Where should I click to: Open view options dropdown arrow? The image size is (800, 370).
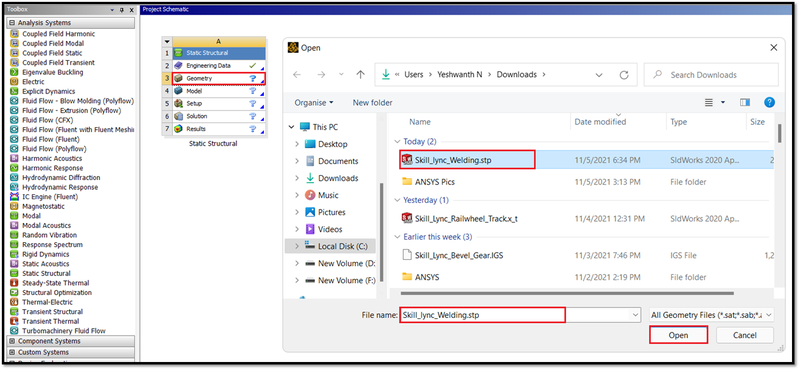tap(723, 103)
